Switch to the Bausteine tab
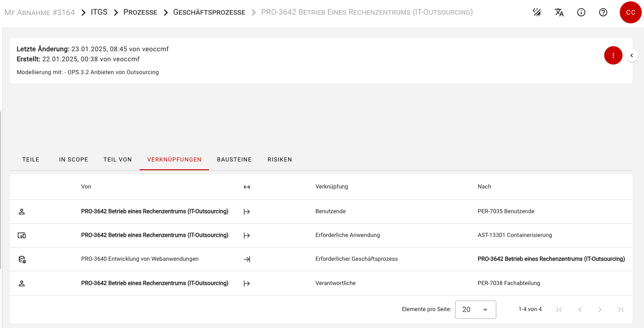This screenshot has width=644, height=328. 234,160
